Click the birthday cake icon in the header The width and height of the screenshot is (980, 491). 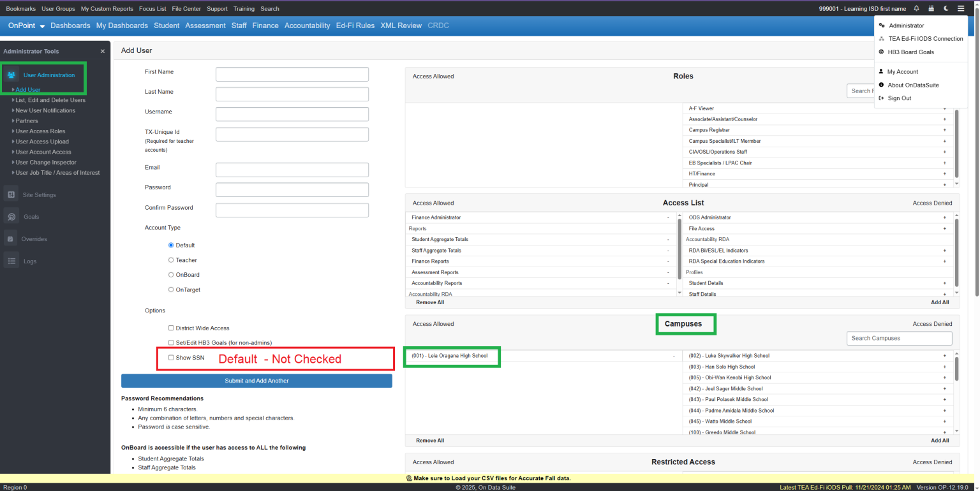[x=931, y=8]
